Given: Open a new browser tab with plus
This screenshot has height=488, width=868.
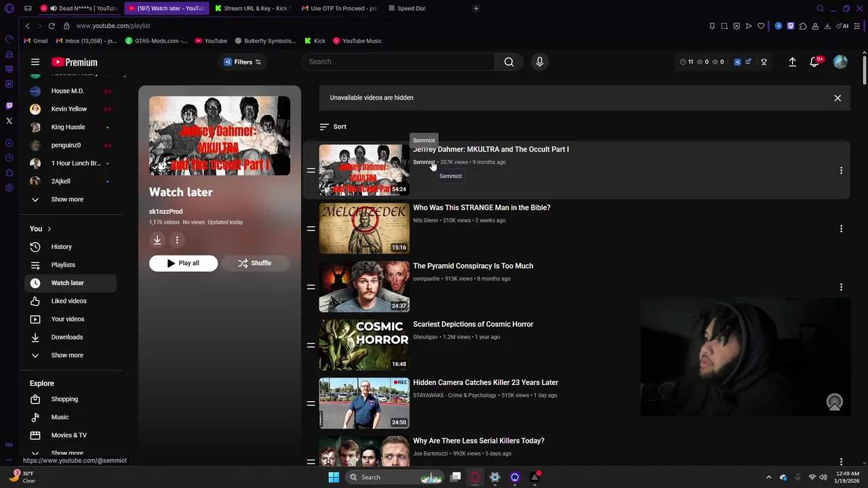Looking at the screenshot, I should click(476, 8).
